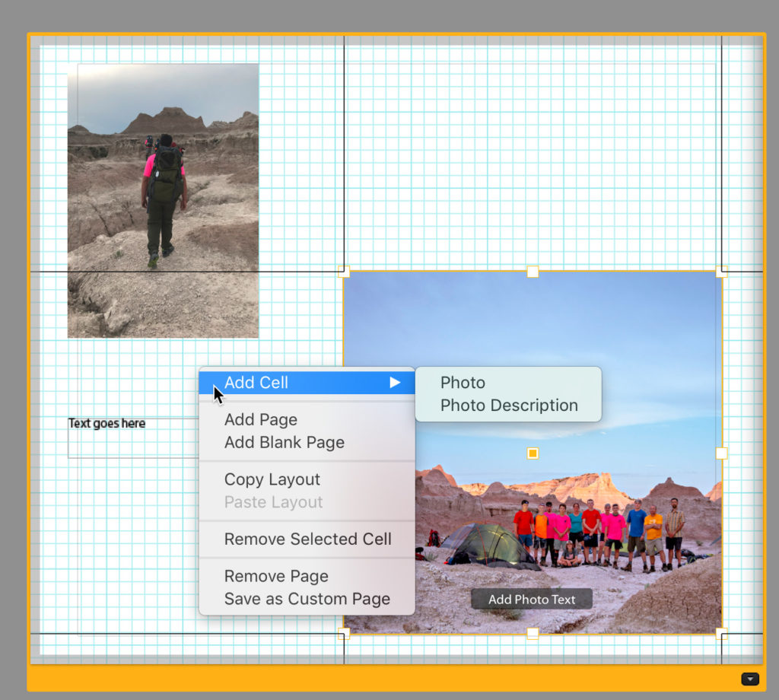Click the bottom-center resize handle of the selected cell
The width and height of the screenshot is (779, 700).
coord(533,633)
